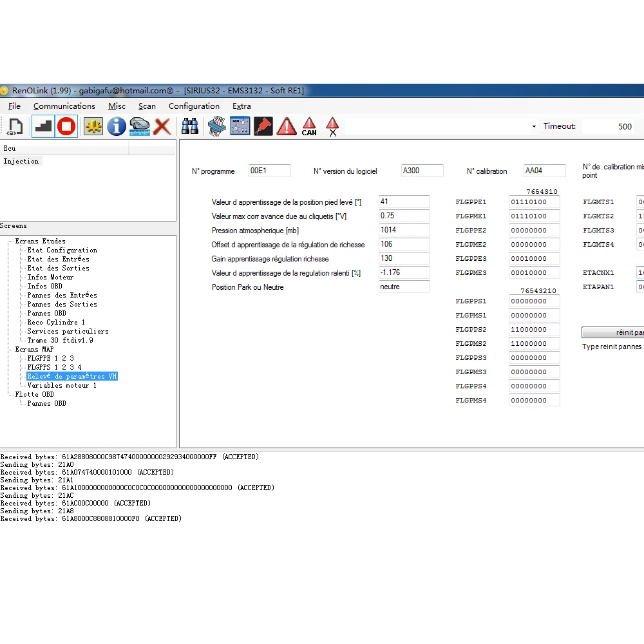Open the Communications menu
The height and width of the screenshot is (644, 644).
coord(64,106)
